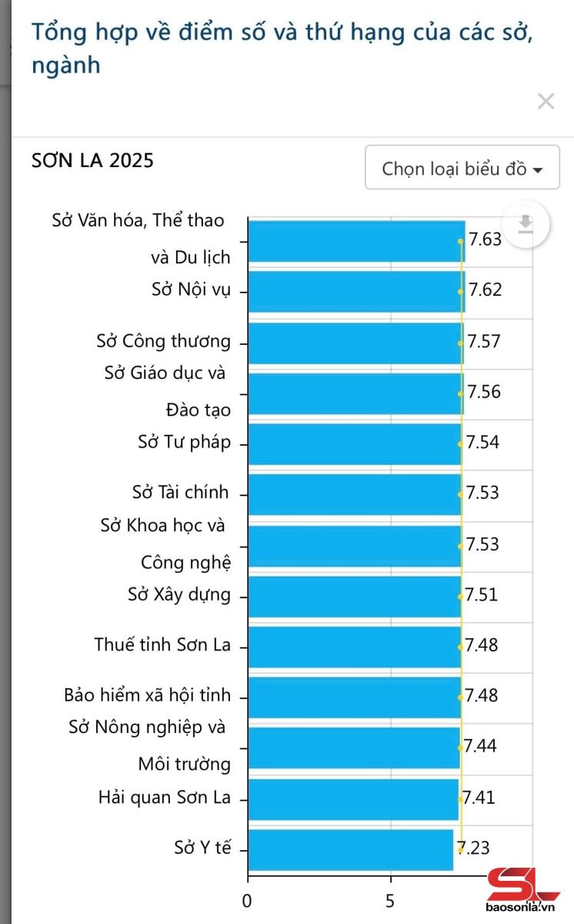This screenshot has height=924, width=574.
Task: Click the Sở Giáo dục và Đào tạo bar
Action: click(x=355, y=393)
